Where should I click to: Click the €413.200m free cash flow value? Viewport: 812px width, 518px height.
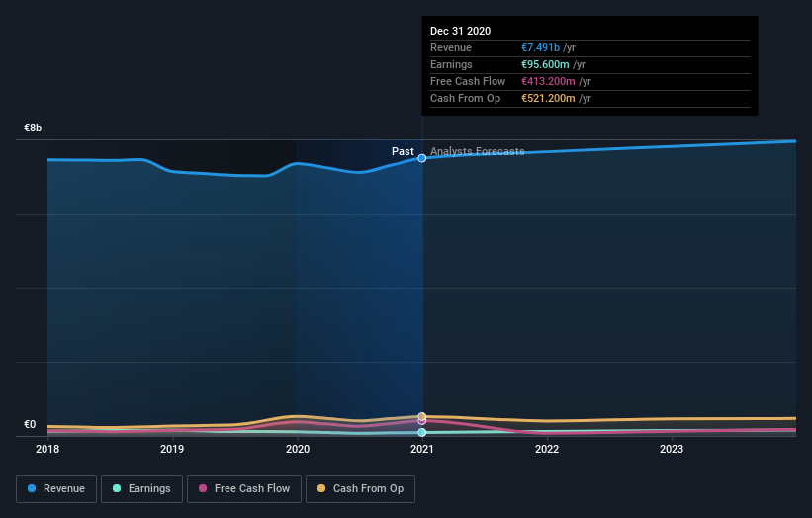click(x=548, y=81)
